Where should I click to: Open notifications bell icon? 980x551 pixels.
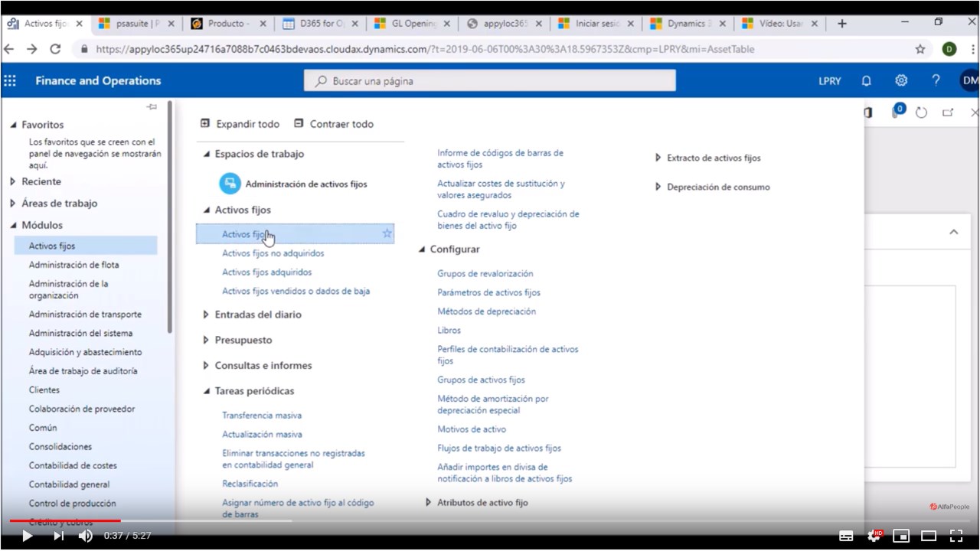[867, 80]
